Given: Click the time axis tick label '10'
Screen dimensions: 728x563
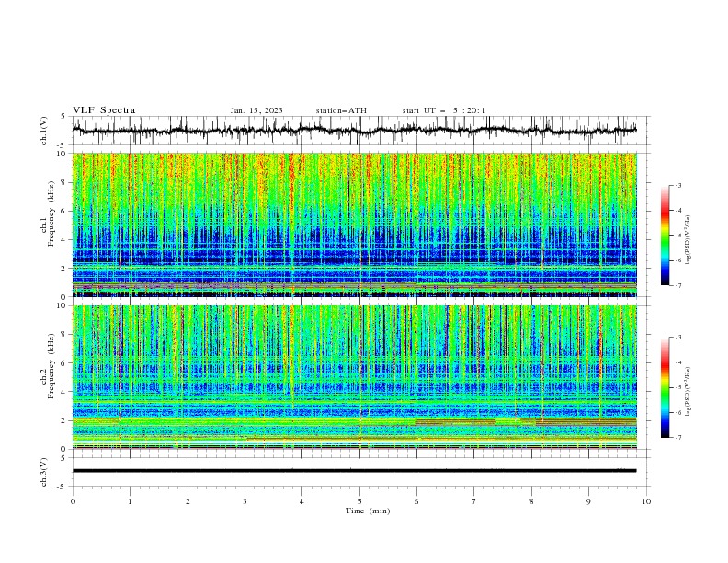Looking at the screenshot, I should click(x=646, y=501).
